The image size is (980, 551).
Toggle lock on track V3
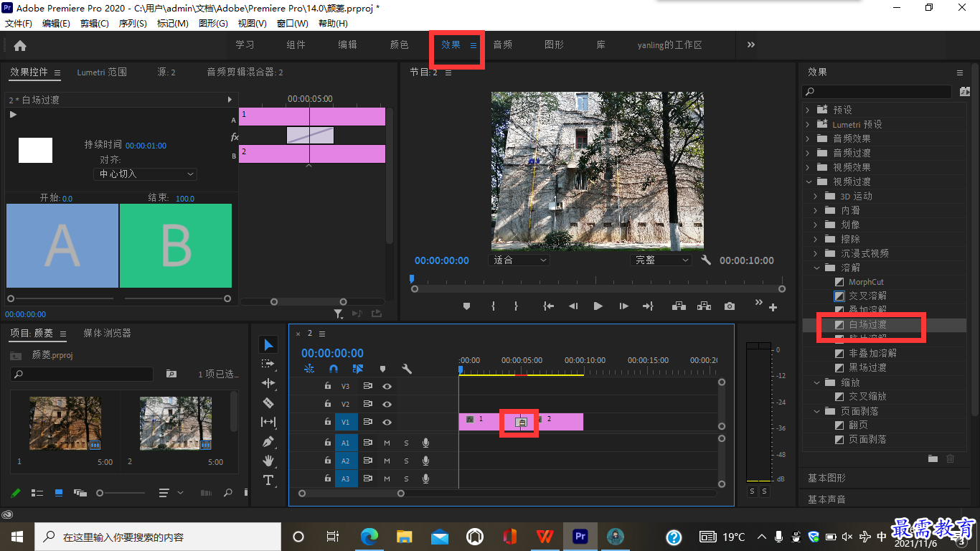coord(327,386)
